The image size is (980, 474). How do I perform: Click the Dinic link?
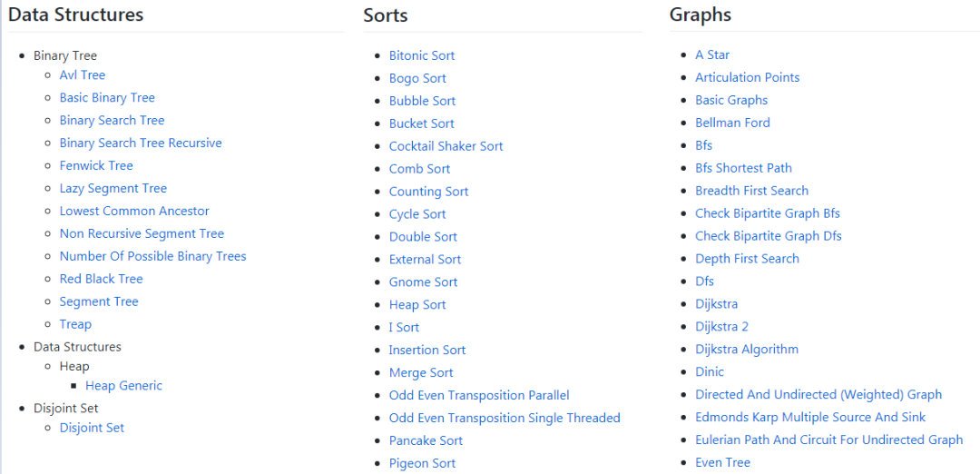[710, 372]
